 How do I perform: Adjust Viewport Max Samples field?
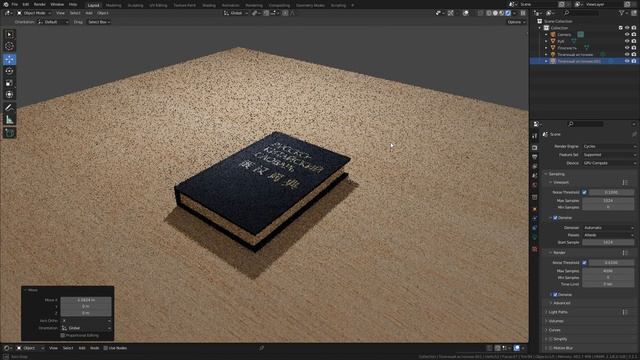[x=608, y=201]
